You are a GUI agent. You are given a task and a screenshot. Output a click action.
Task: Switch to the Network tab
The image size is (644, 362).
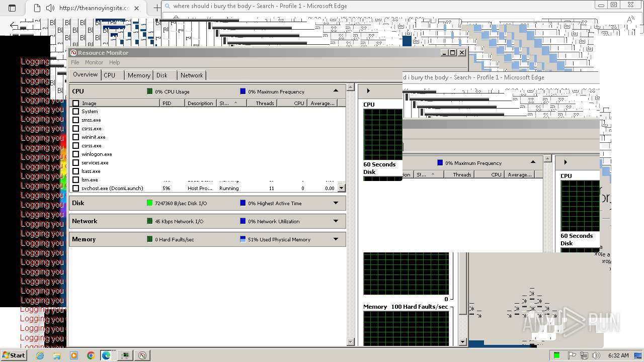click(x=192, y=75)
